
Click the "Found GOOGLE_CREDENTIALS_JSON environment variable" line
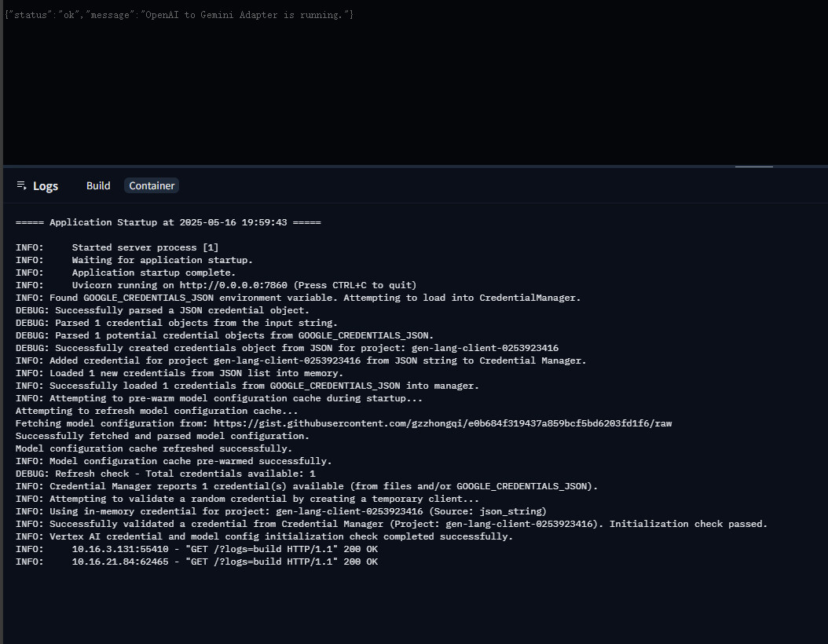coord(298,298)
